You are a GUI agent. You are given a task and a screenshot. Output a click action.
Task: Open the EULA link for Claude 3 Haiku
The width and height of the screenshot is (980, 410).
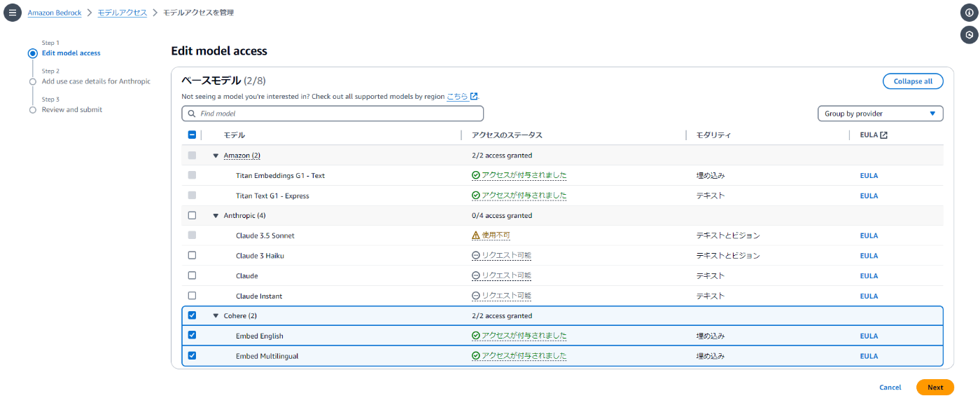click(x=869, y=256)
